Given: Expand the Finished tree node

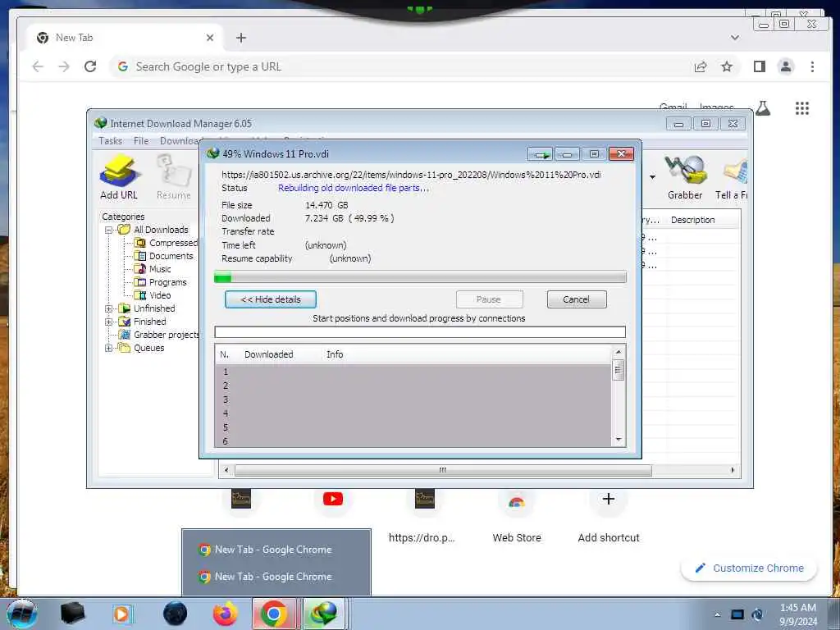Looking at the screenshot, I should pos(109,322).
